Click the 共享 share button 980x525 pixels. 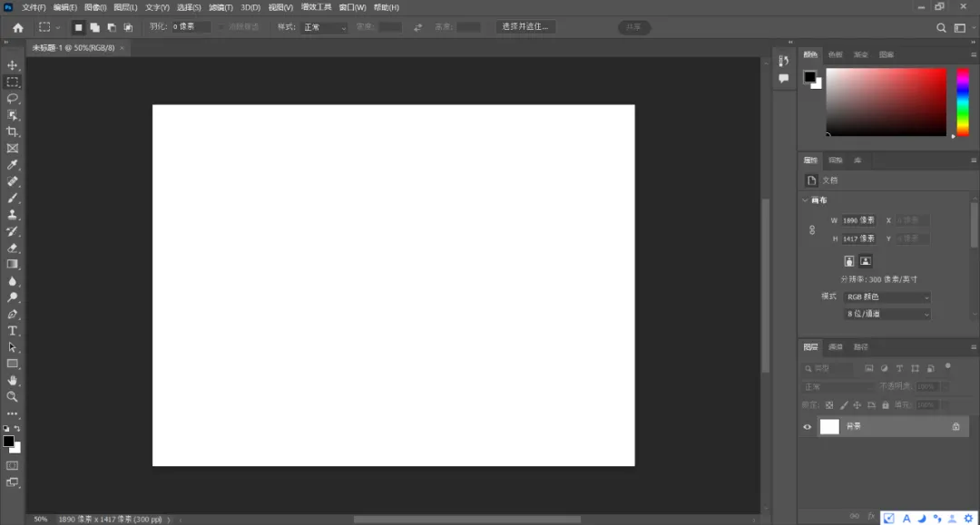pyautogui.click(x=633, y=27)
